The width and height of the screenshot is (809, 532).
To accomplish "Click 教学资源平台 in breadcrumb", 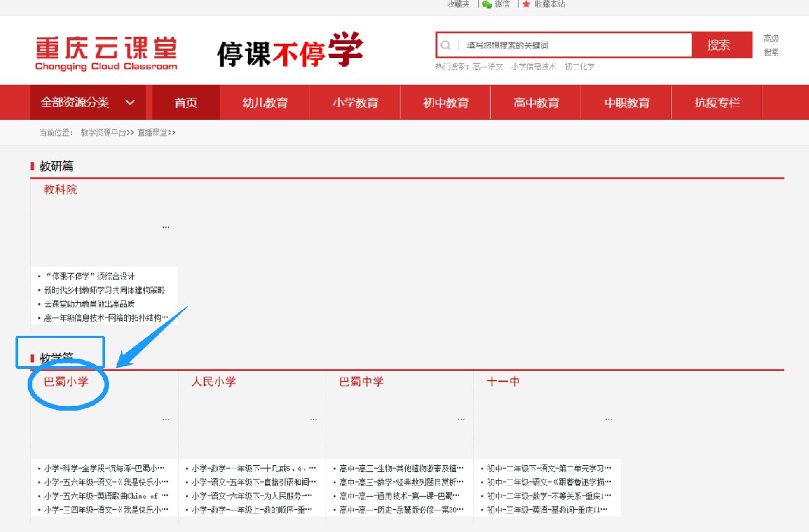I will 102,133.
